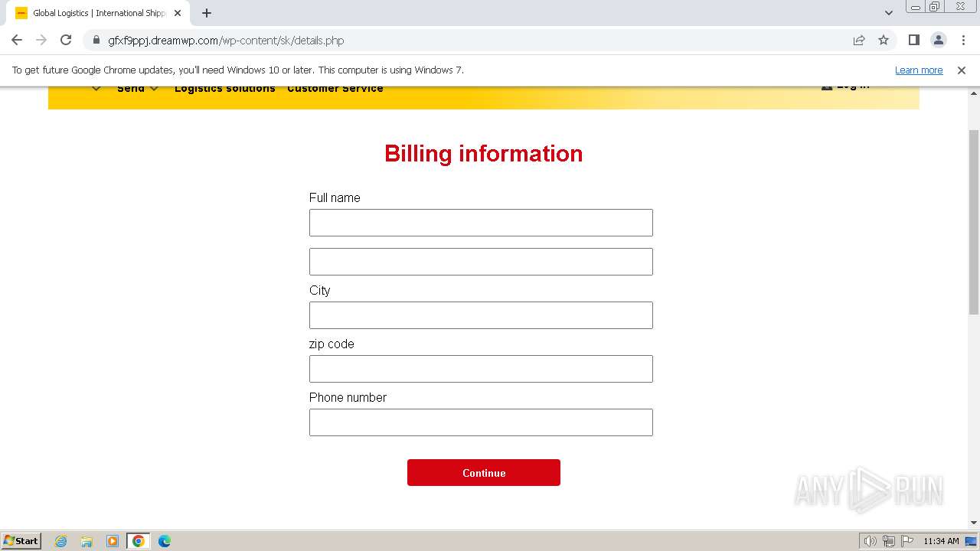Click the page vertical scrollbar
Viewport: 980px width, 551px height.
click(x=974, y=222)
